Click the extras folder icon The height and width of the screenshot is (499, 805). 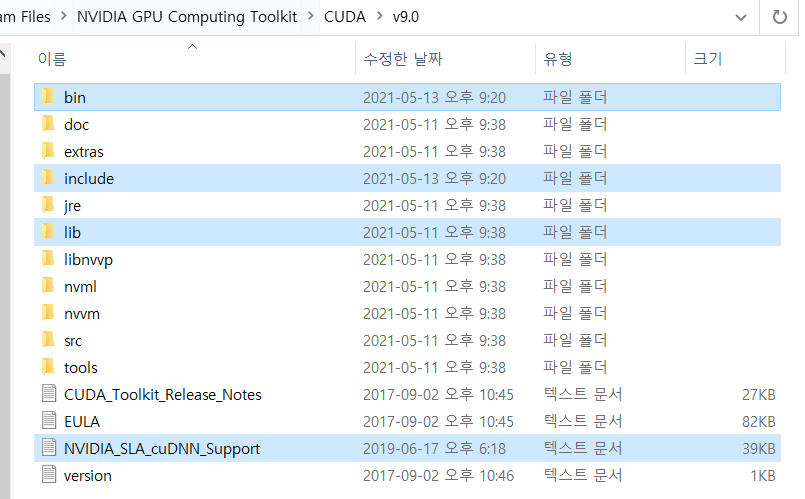click(x=48, y=151)
